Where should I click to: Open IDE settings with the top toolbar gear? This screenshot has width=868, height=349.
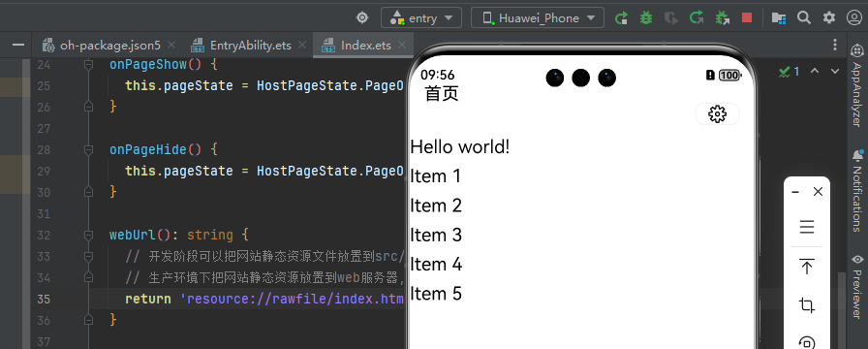click(828, 18)
